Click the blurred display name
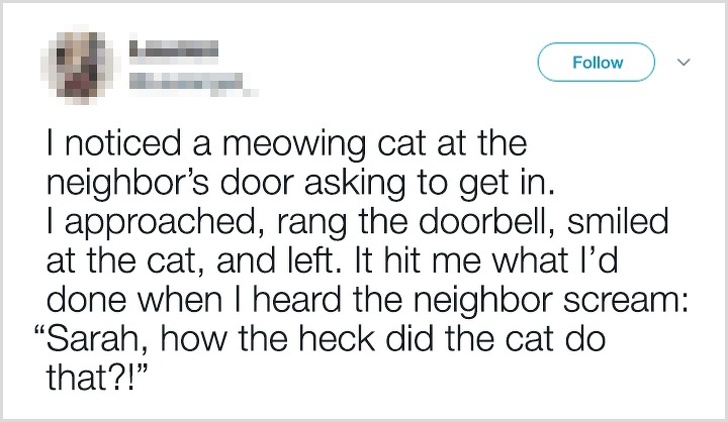 pos(174,49)
